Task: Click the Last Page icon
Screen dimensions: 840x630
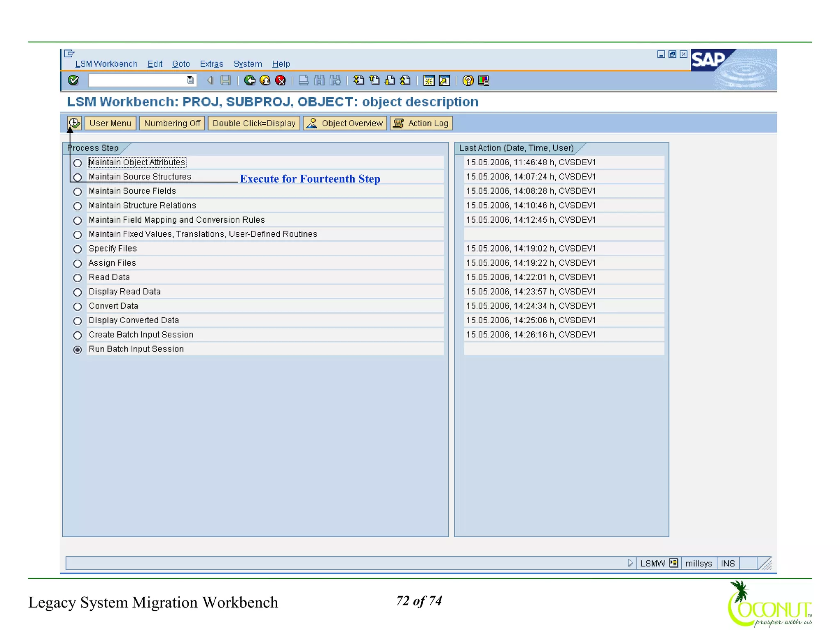Action: 406,80
